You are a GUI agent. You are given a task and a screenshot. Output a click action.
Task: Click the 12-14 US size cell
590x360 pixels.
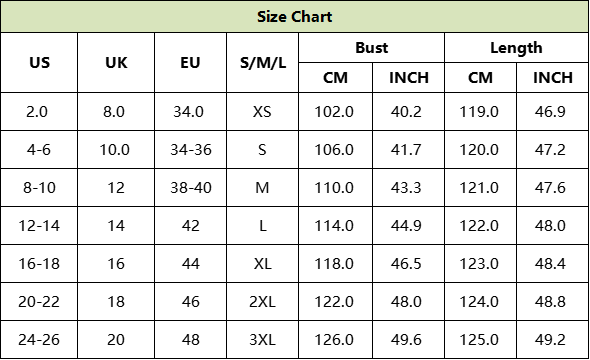coord(39,226)
